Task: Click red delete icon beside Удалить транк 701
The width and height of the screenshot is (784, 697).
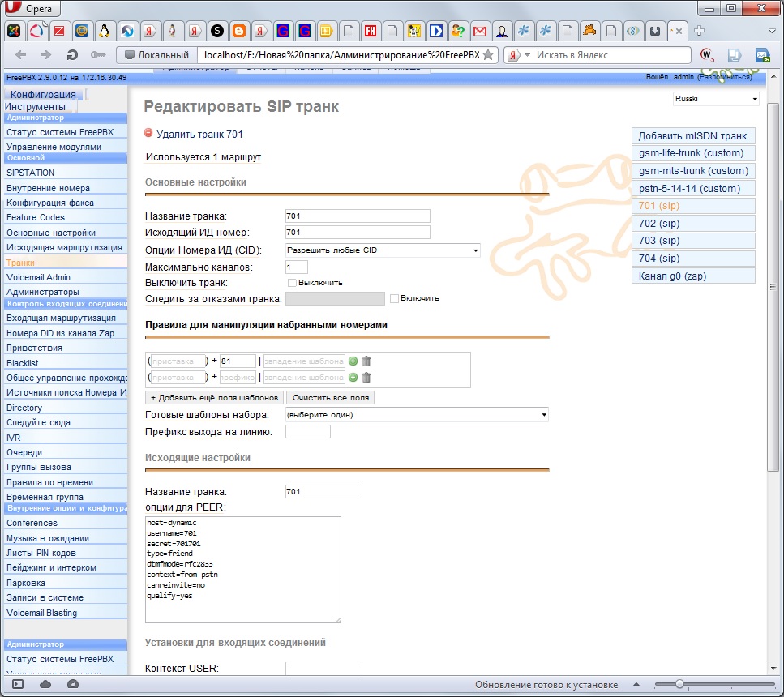Action: pos(148,134)
